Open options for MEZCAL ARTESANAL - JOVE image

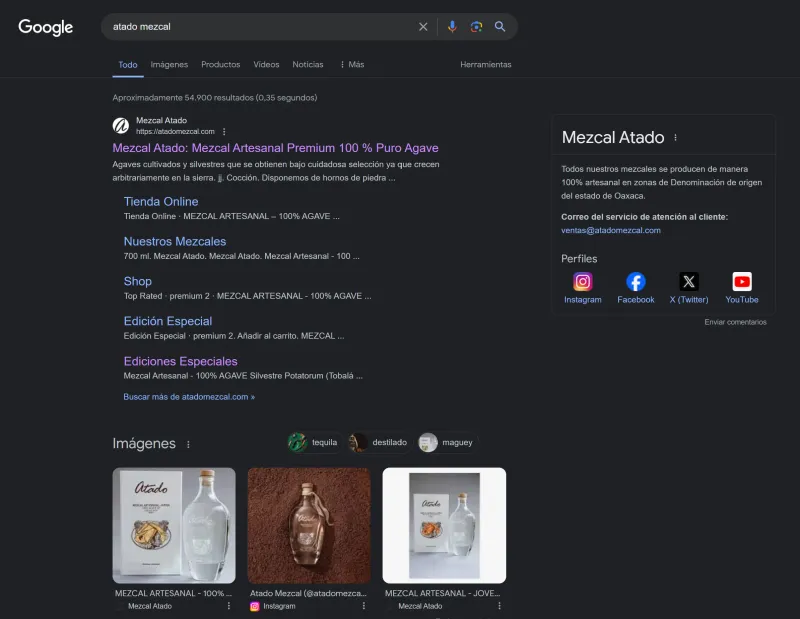pos(499,606)
